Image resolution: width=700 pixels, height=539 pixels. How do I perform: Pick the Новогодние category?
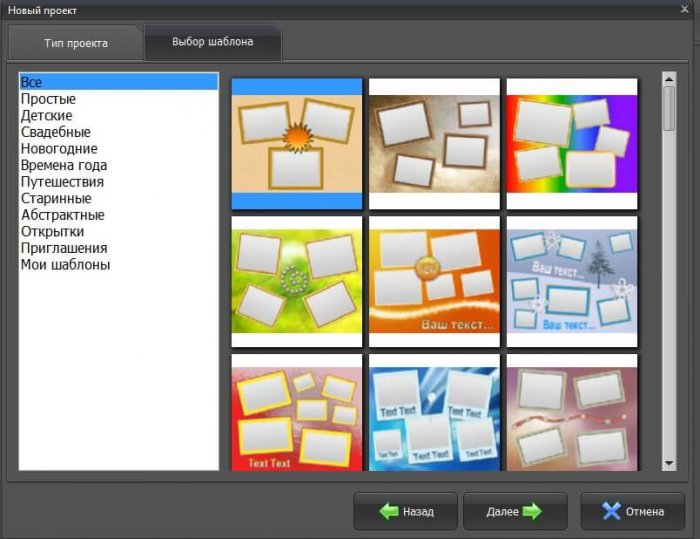click(x=59, y=149)
